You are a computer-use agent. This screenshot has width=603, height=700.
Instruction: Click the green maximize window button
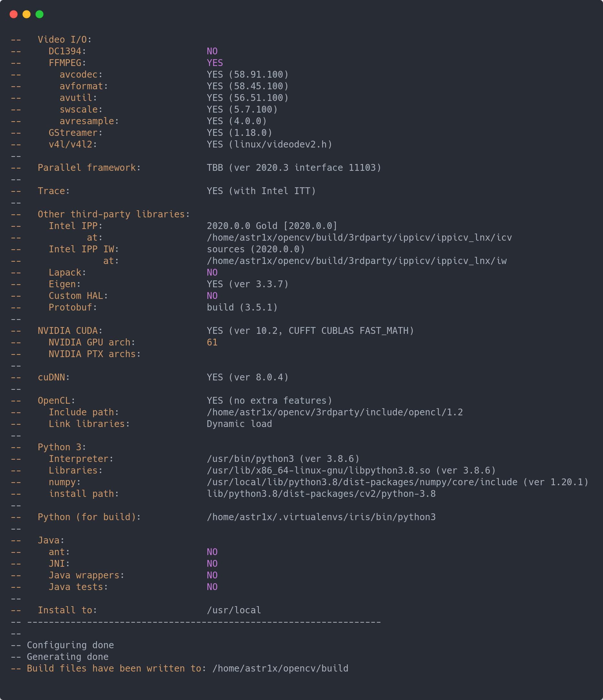pos(39,14)
